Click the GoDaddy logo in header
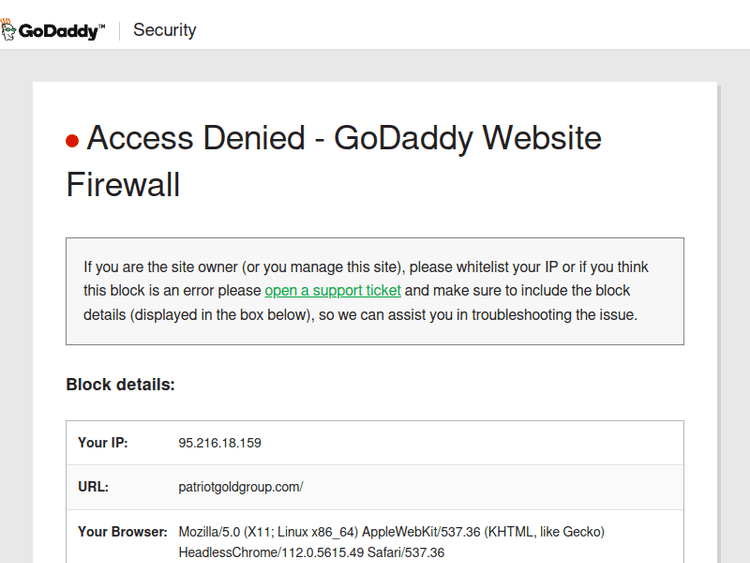Image resolution: width=750 pixels, height=563 pixels. (x=53, y=30)
